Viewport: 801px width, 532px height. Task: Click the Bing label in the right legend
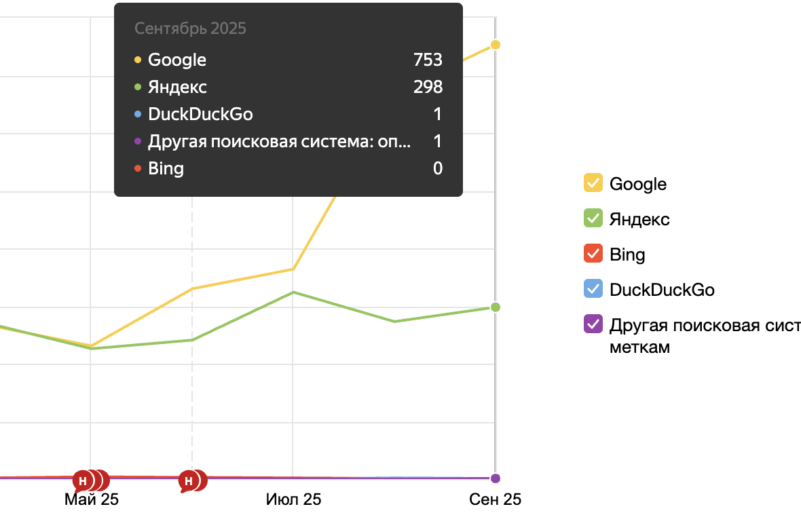point(627,254)
